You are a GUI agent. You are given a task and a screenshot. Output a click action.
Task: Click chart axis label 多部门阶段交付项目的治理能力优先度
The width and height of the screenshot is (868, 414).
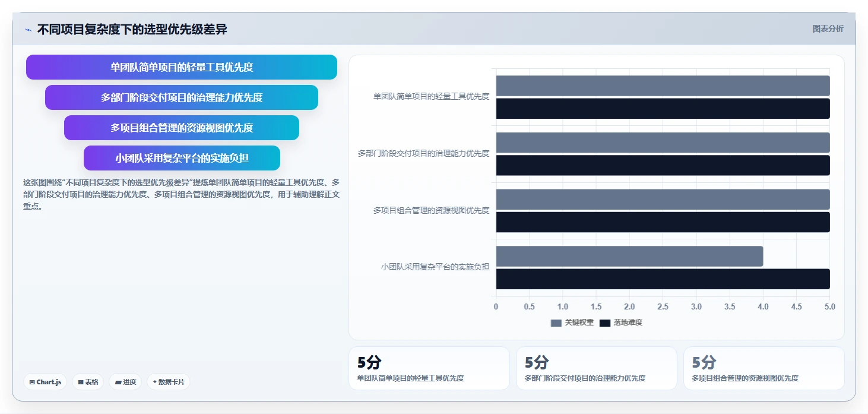[423, 153]
